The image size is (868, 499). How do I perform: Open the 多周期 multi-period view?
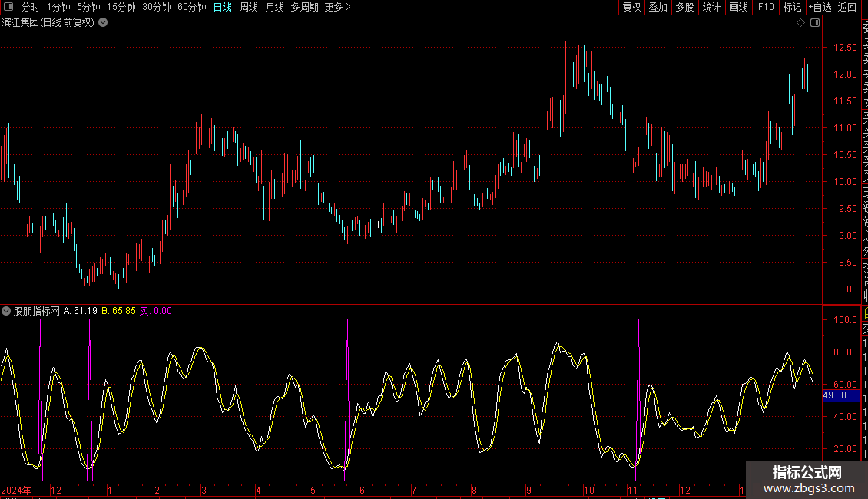click(x=304, y=7)
